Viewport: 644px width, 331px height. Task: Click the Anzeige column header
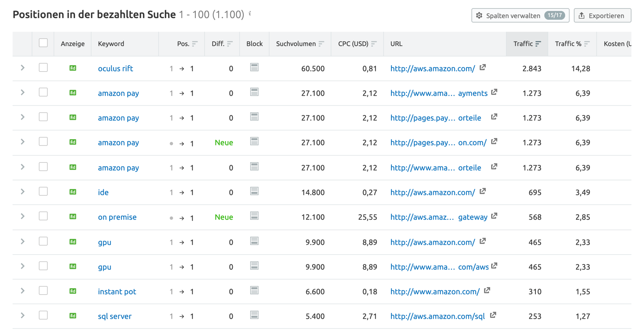(x=73, y=44)
